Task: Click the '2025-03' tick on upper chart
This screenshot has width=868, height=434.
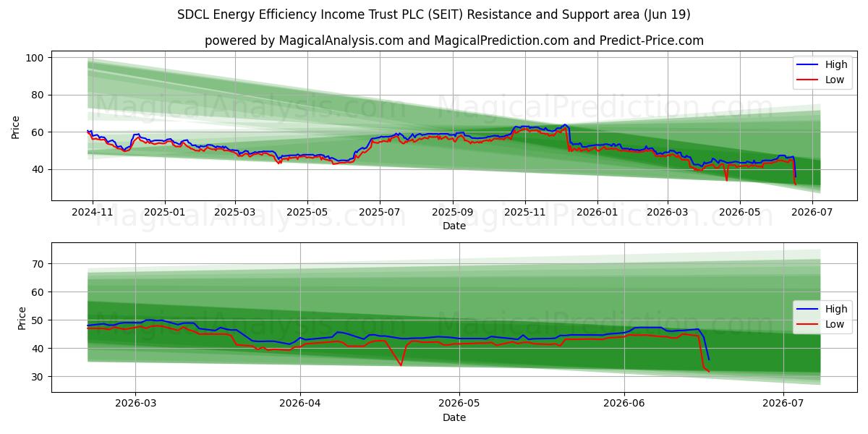Action: click(235, 213)
